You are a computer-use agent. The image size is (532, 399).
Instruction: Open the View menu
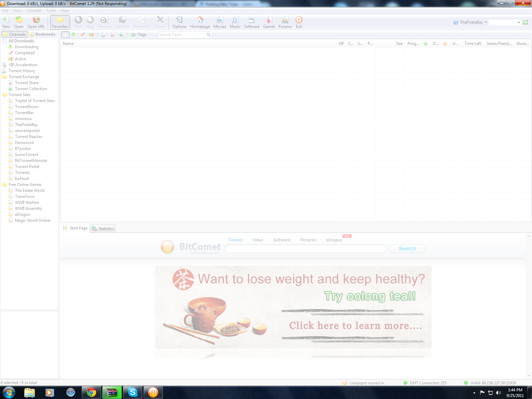pyautogui.click(x=17, y=11)
